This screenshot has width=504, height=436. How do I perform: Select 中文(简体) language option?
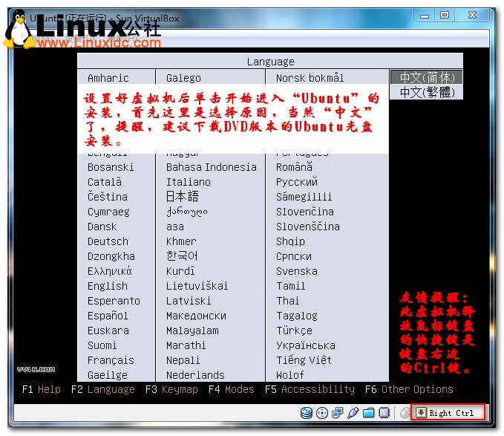(426, 77)
